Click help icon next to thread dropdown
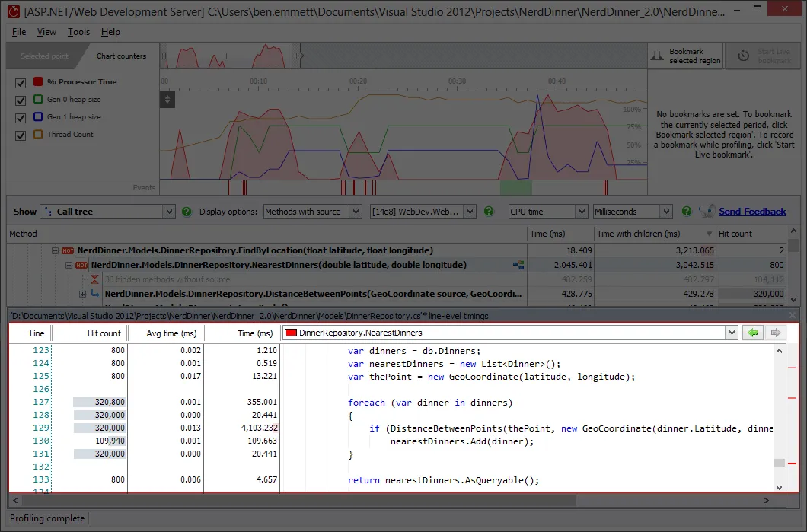This screenshot has height=532, width=807. point(489,212)
